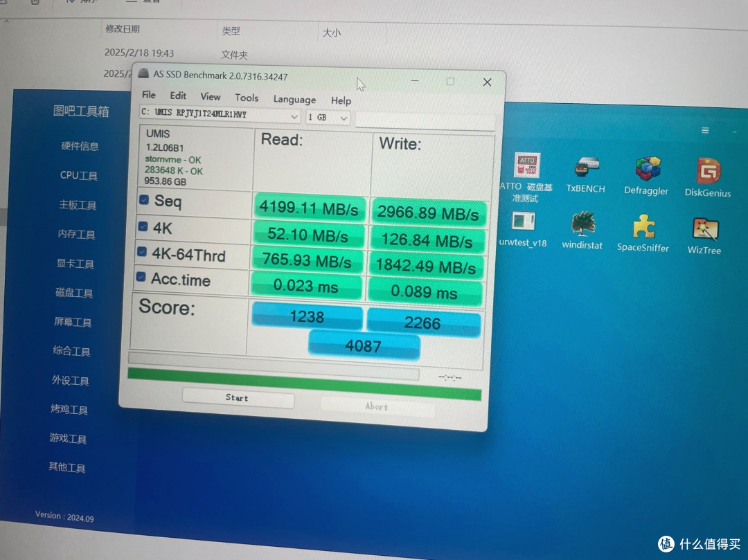Open the Tools menu
748x560 pixels.
point(247,98)
